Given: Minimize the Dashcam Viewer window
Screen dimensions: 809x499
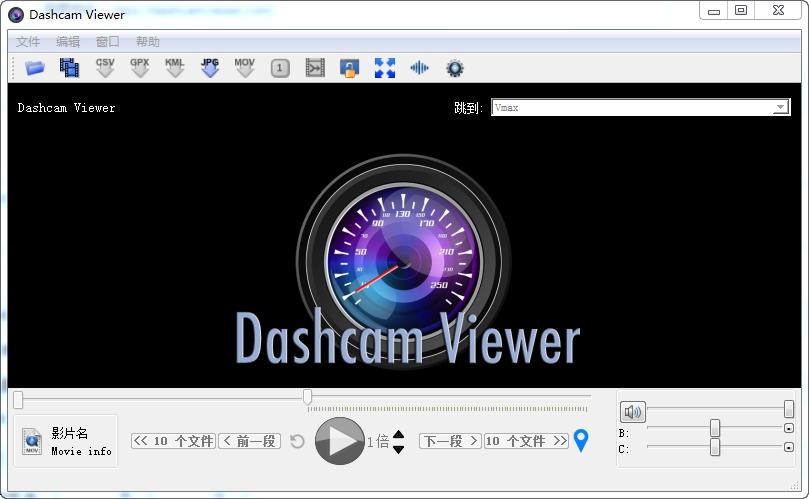Looking at the screenshot, I should (x=714, y=11).
